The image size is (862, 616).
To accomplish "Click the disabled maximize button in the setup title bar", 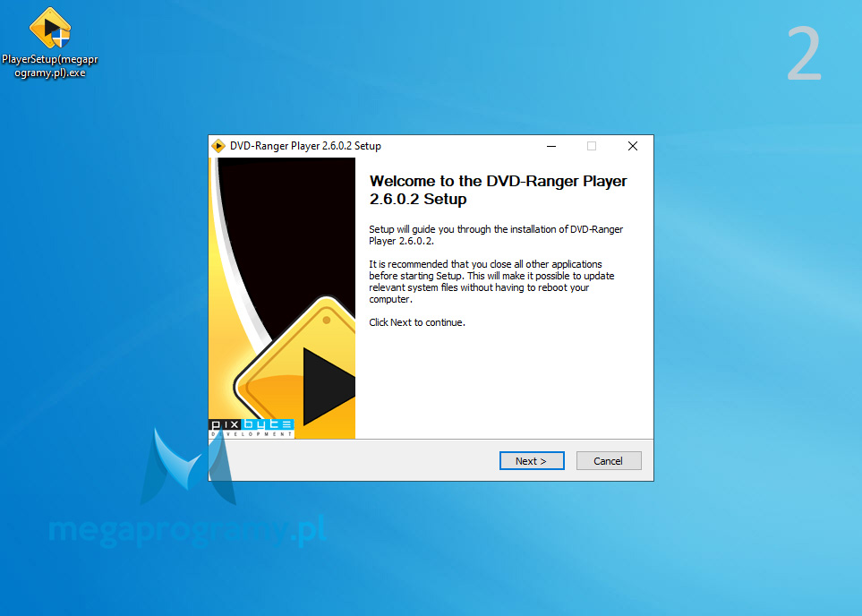I will (592, 146).
